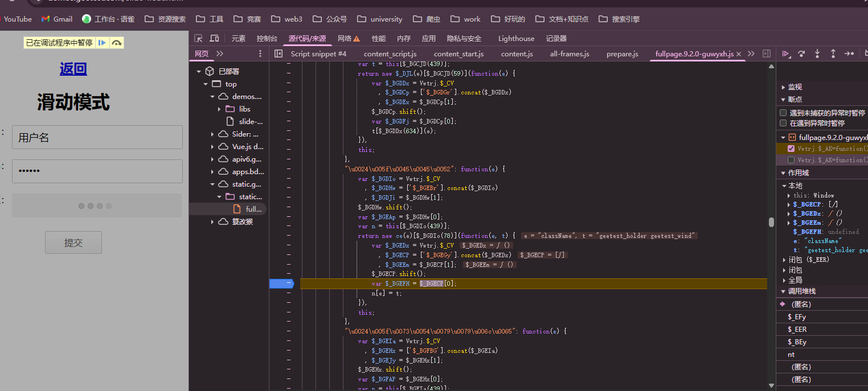Show more open file tabs chevron
The image size is (868, 391).
pyautogui.click(x=751, y=53)
